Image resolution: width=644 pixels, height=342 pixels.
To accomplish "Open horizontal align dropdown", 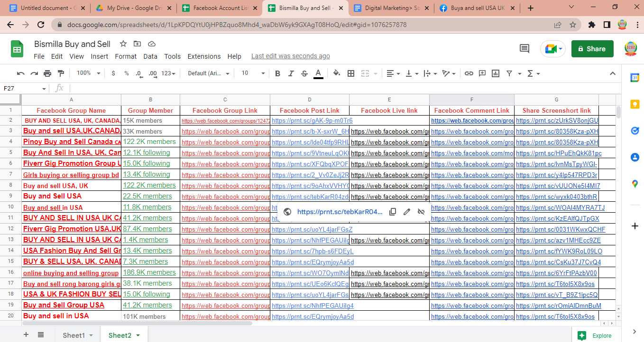I will pos(393,73).
